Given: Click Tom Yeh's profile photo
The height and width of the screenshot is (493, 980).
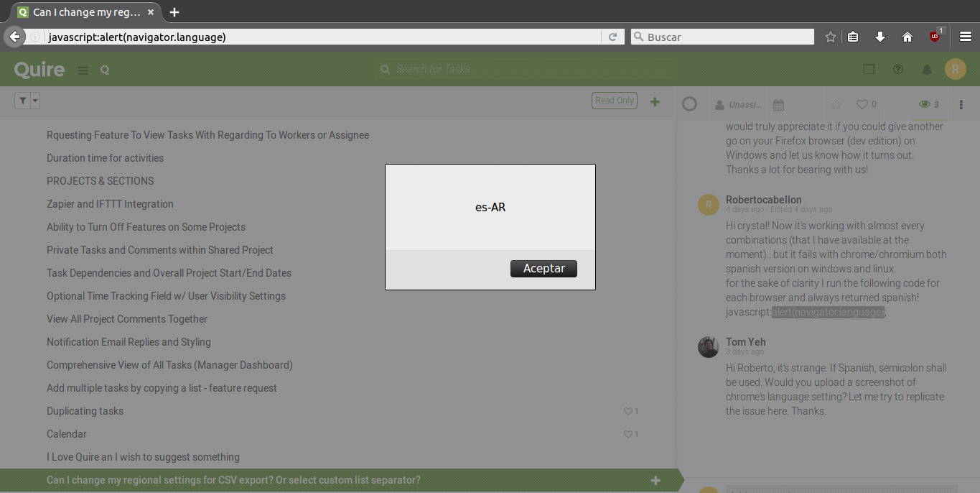Looking at the screenshot, I should [709, 346].
